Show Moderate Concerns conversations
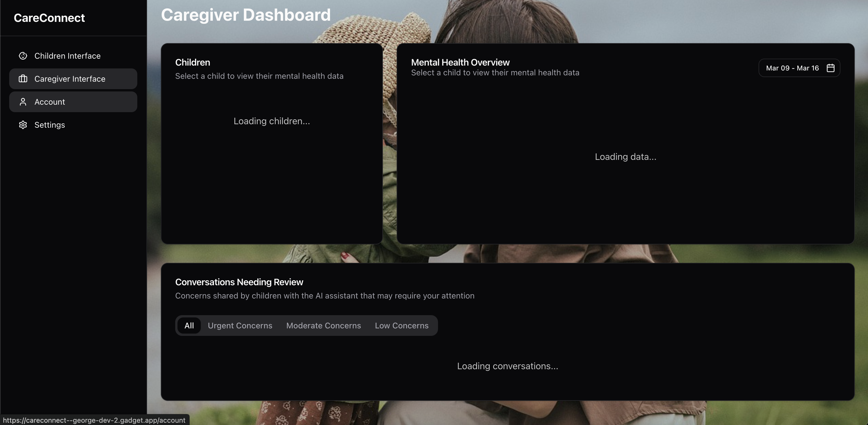The height and width of the screenshot is (425, 868). 323,326
